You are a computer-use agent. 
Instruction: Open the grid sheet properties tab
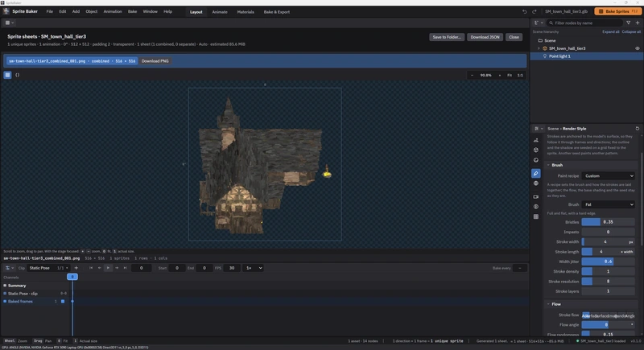(x=536, y=216)
